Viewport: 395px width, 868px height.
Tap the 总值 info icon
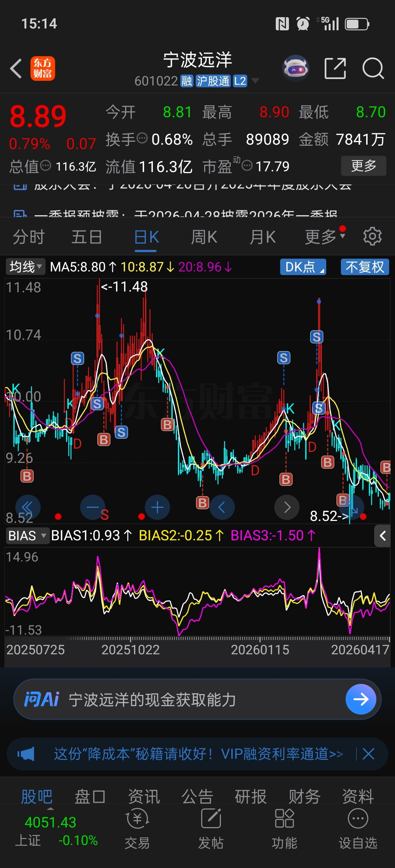pyautogui.click(x=45, y=165)
